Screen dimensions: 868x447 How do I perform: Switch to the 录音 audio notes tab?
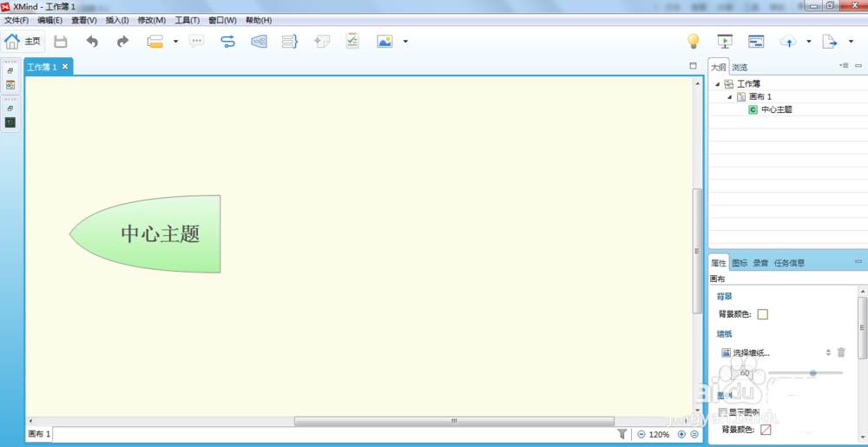[760, 263]
